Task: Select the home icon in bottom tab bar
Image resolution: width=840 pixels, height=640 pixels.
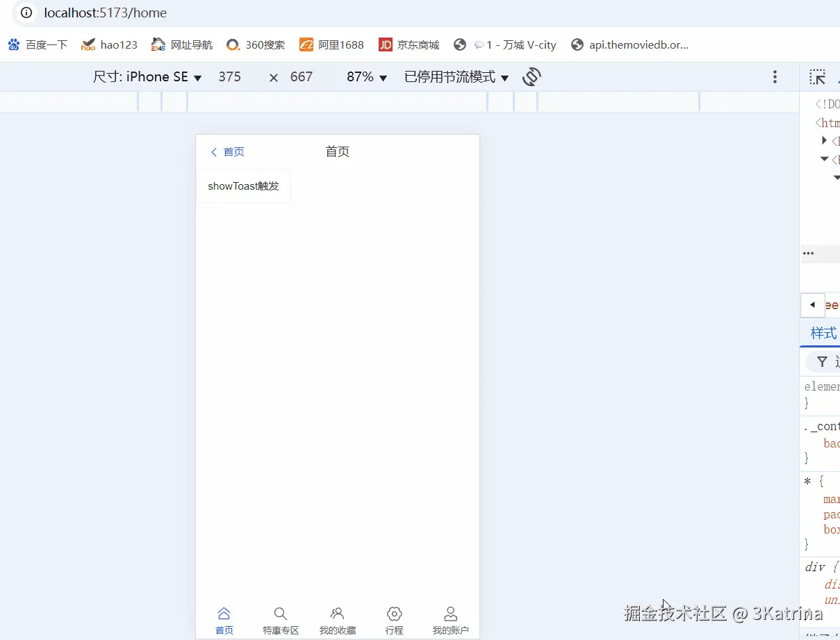Action: (x=224, y=613)
